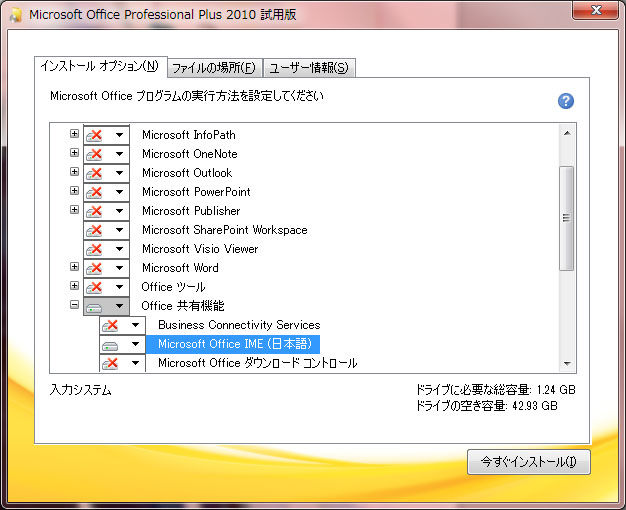
Task: Click the install-state icon for Business Connectivity Services
Action: 110,325
